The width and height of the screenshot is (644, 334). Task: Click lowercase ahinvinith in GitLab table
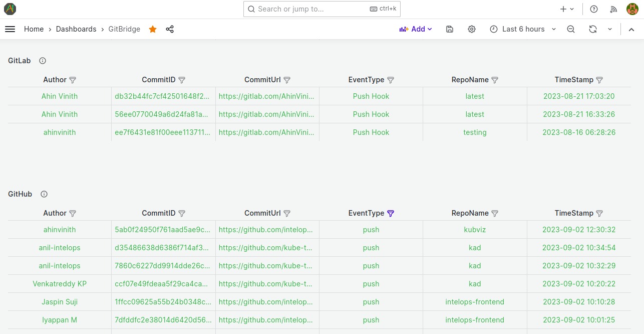(x=60, y=132)
